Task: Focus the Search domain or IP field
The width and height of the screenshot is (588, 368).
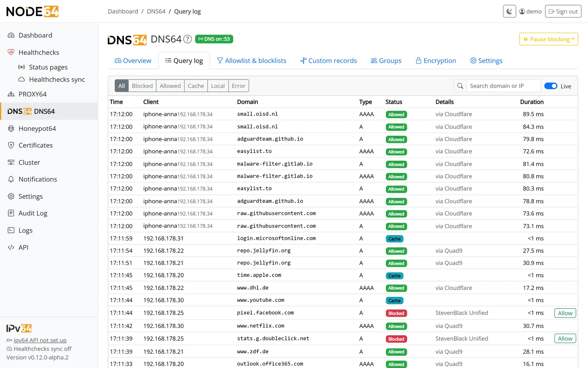Action: coord(503,86)
